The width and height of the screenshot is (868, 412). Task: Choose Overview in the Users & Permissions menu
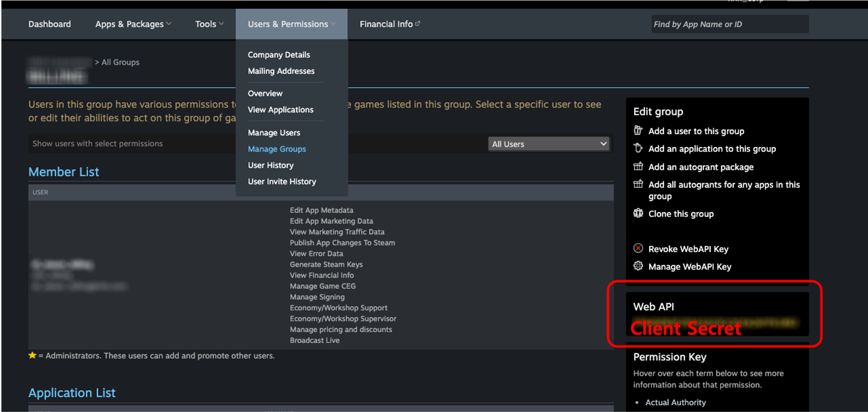pyautogui.click(x=265, y=93)
